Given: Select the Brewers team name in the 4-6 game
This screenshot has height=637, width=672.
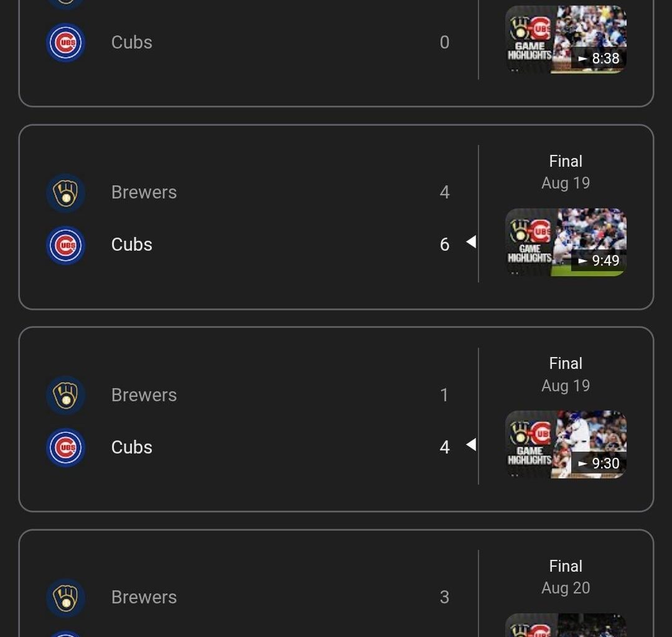Looking at the screenshot, I should (x=144, y=192).
